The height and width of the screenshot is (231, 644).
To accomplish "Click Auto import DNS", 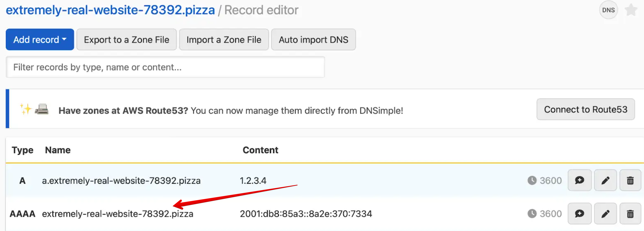I will tap(313, 39).
